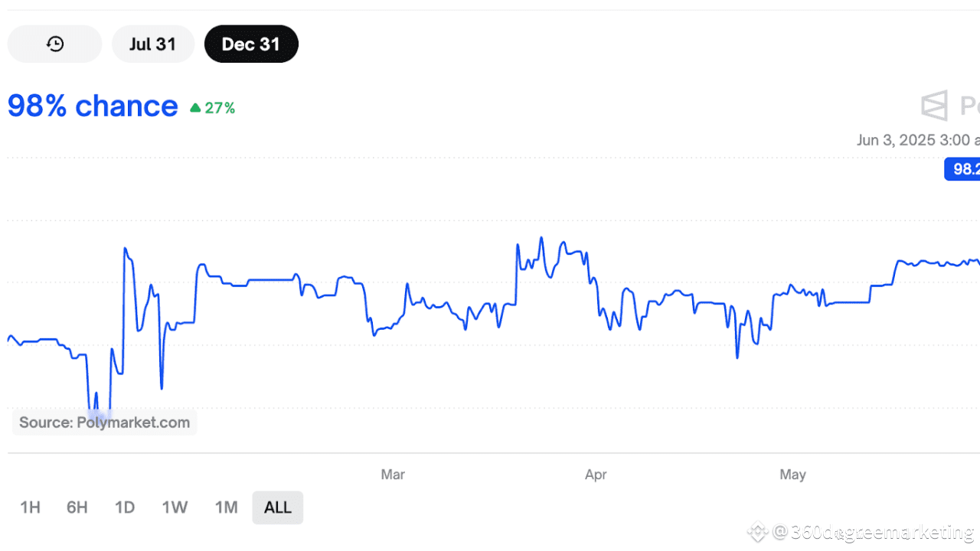The image size is (980, 551).
Task: Click the Mar label on time axis
Action: 393,474
